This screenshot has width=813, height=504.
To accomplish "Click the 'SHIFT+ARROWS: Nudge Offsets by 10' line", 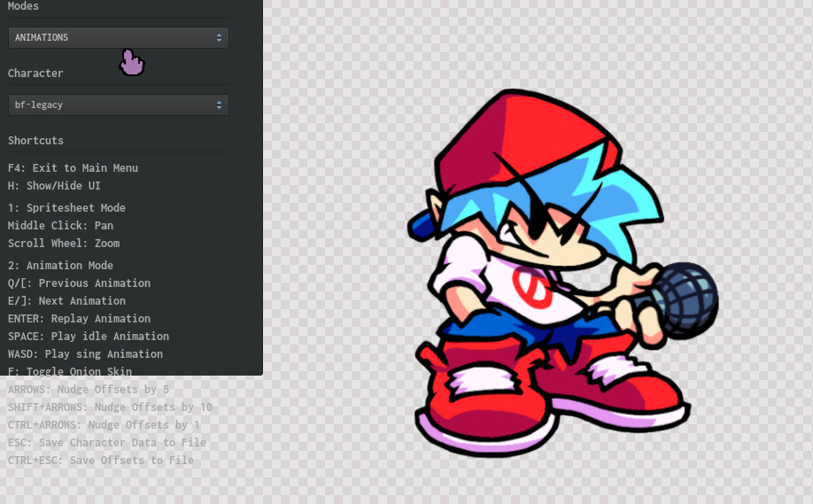I will (110, 407).
